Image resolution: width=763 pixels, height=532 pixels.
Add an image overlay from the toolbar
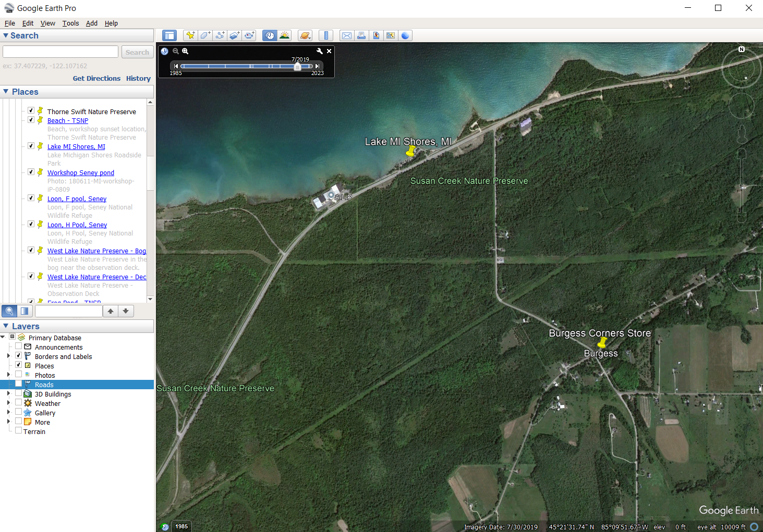pyautogui.click(x=234, y=35)
